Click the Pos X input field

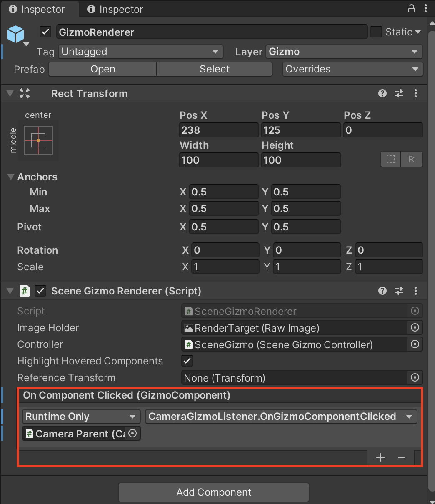tap(218, 130)
